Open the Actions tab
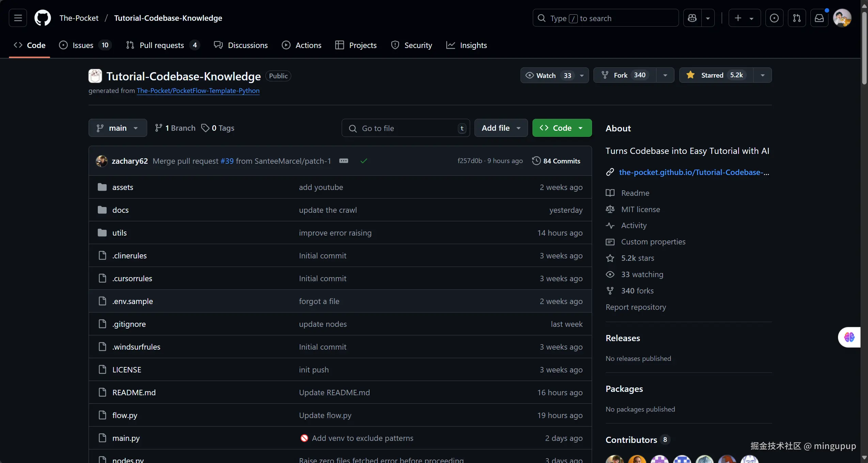The image size is (868, 463). (x=302, y=45)
